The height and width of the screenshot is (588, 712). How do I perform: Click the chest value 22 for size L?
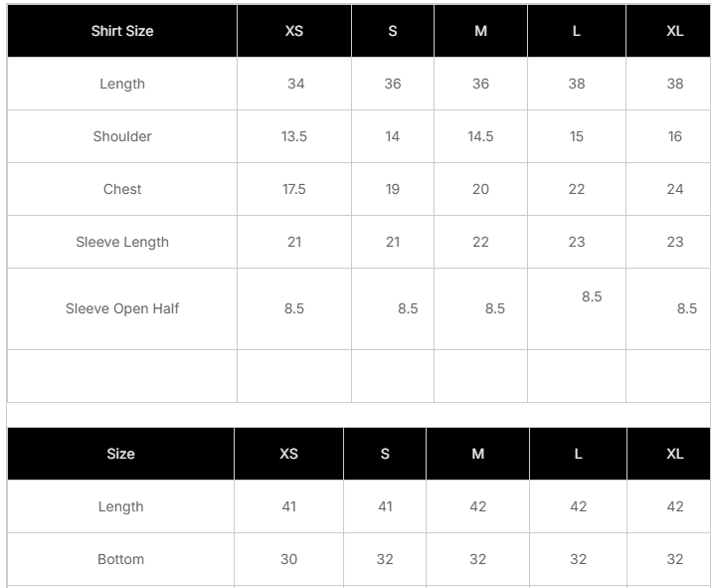(x=577, y=189)
